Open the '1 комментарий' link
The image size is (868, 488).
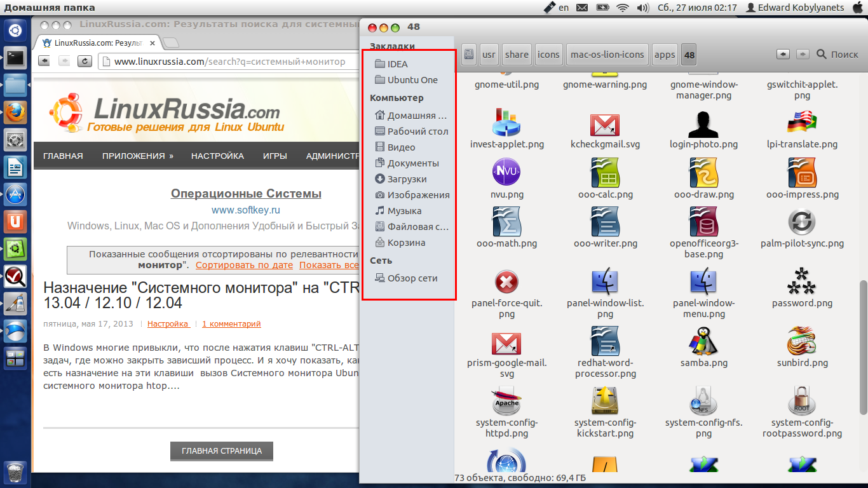click(231, 323)
